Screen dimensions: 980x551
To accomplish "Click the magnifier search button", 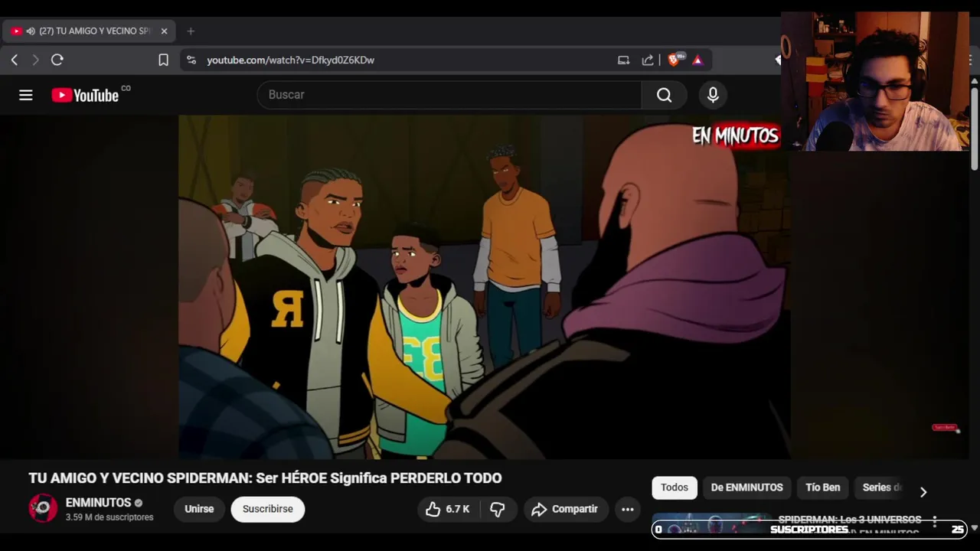I will tap(664, 95).
